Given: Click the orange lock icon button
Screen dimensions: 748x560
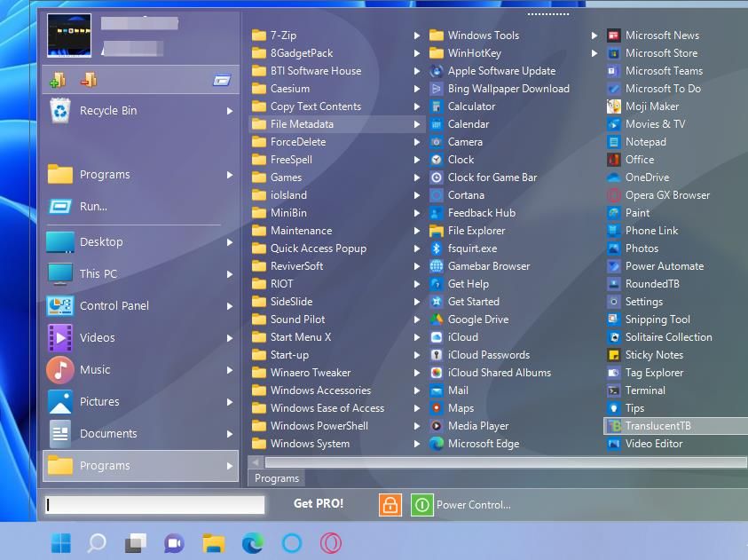Looking at the screenshot, I should [390, 505].
